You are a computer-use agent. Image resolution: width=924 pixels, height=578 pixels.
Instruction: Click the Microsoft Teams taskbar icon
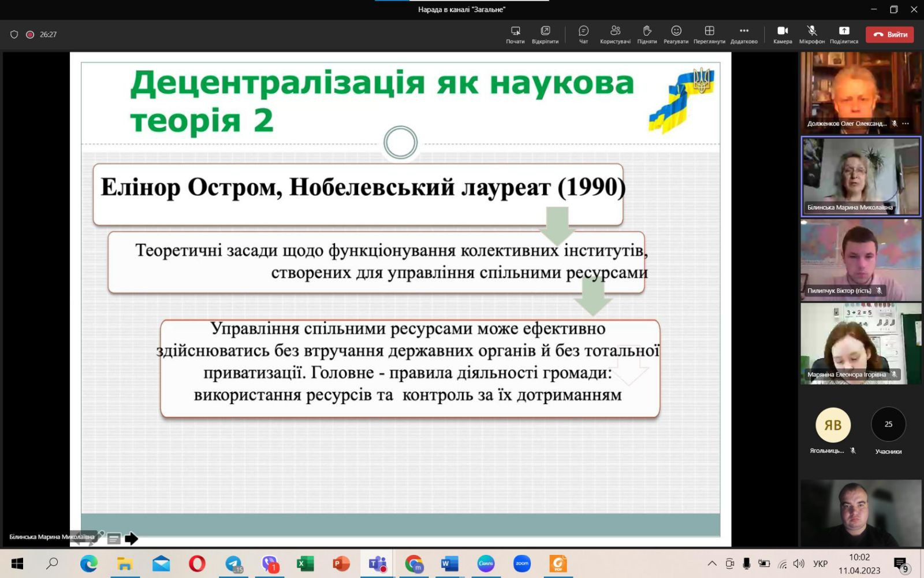click(x=377, y=564)
